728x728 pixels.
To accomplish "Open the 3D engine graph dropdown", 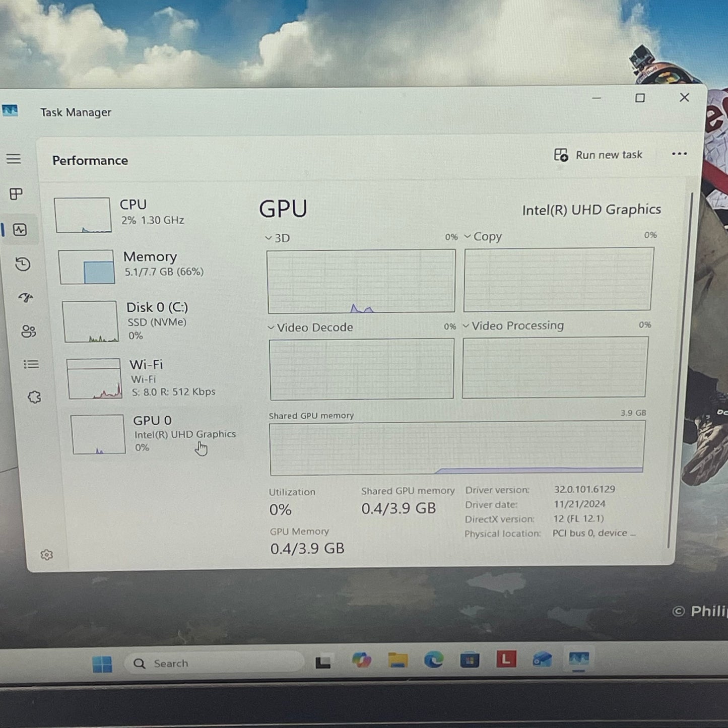I will 277,238.
